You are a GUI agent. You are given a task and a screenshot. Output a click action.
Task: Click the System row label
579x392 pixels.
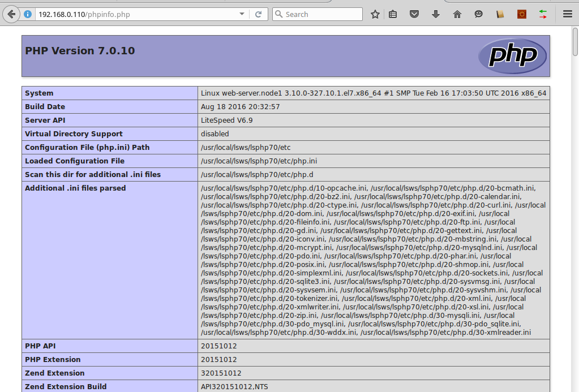39,93
